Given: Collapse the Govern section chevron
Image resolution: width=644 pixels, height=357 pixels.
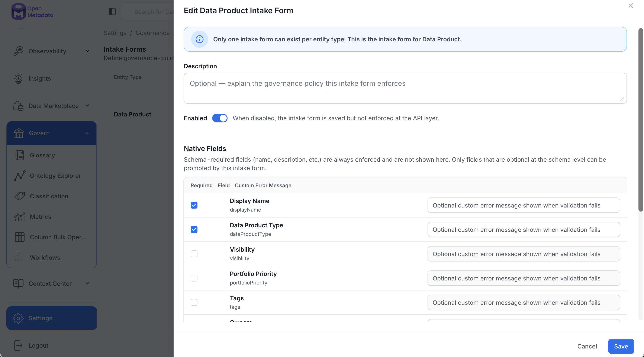Looking at the screenshot, I should [87, 133].
